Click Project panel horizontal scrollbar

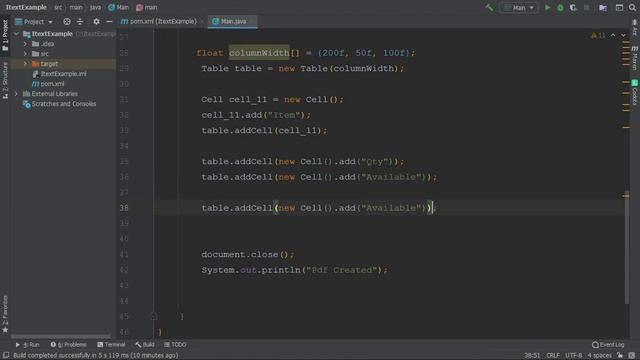(x=61, y=337)
